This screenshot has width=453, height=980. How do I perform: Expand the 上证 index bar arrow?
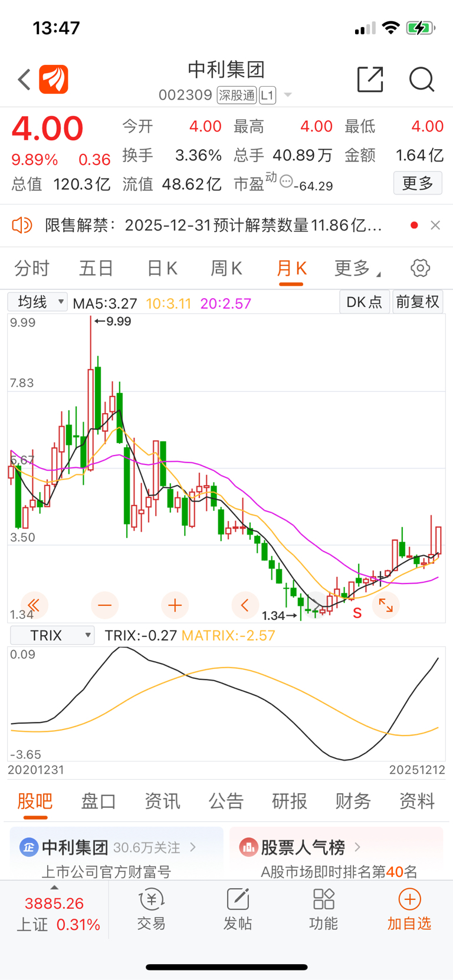click(x=54, y=887)
